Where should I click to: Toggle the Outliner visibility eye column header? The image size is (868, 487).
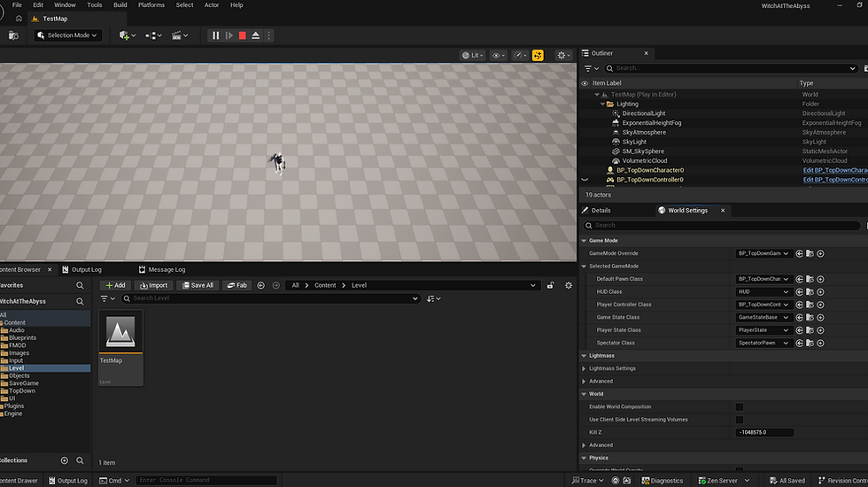pyautogui.click(x=585, y=83)
